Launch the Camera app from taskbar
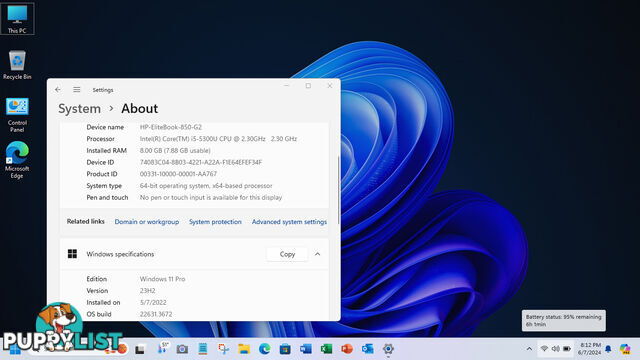Screen dimensions: 640x360 [182, 349]
